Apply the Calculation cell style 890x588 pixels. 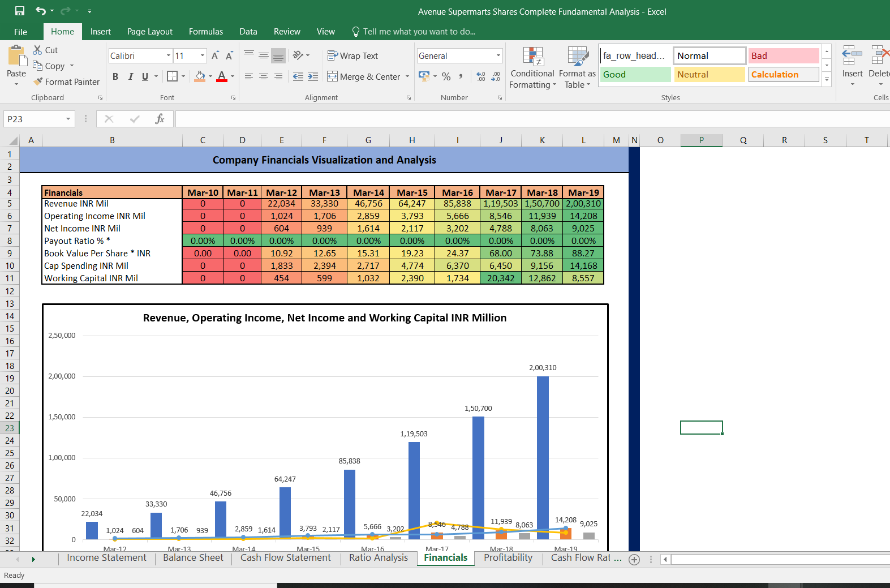coord(784,74)
